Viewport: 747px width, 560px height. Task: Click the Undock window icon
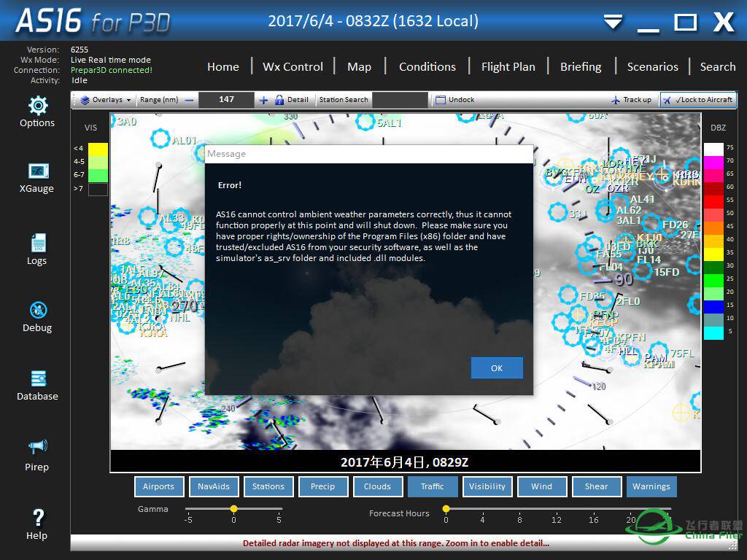point(441,100)
